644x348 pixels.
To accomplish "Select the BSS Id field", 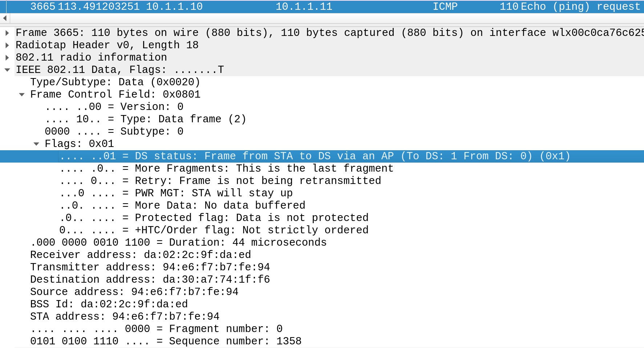I will coord(109,304).
